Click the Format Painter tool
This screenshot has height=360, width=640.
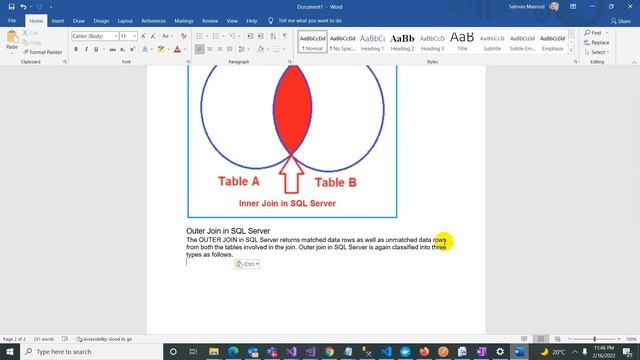[42, 52]
